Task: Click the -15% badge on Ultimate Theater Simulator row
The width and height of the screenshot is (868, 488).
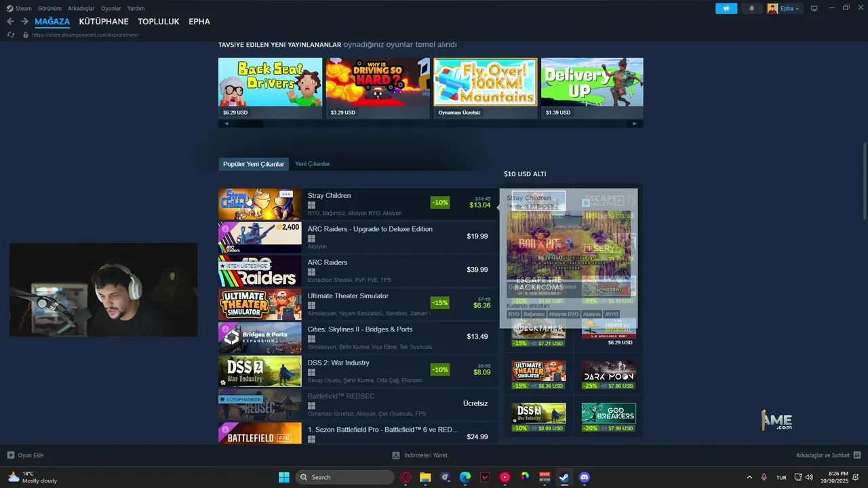Action: [440, 302]
